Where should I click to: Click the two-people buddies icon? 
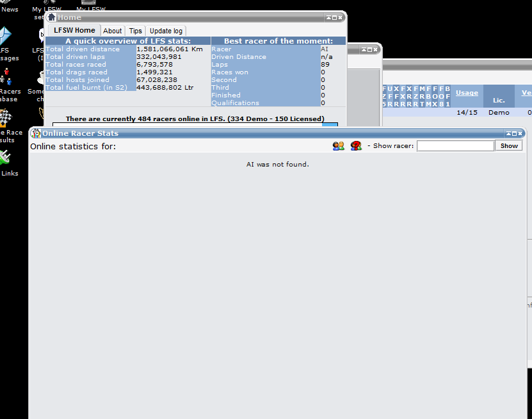338,146
